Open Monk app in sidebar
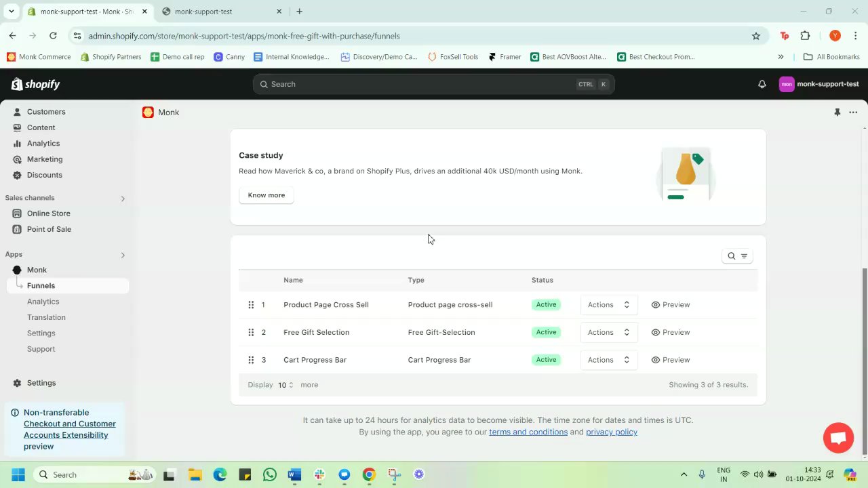Screen dimensions: 868x488 point(37,270)
